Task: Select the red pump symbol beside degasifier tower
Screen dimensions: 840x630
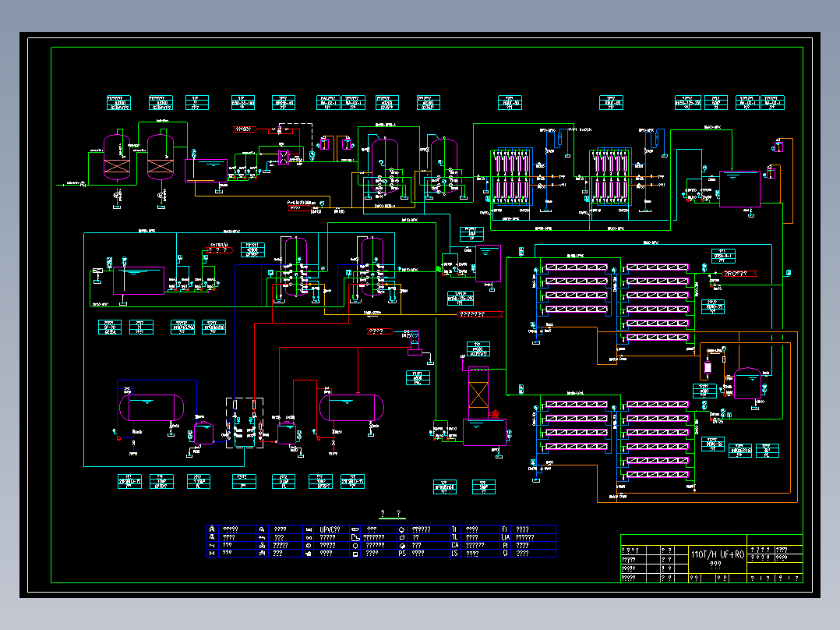Action: point(493,415)
